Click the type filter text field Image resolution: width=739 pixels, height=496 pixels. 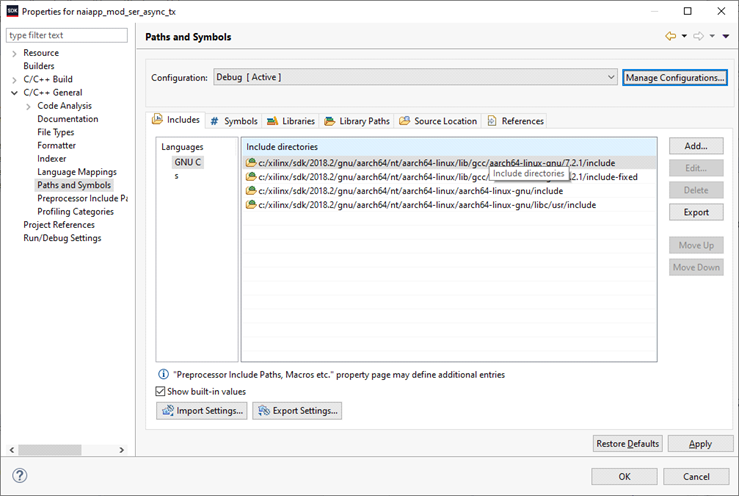click(x=67, y=35)
